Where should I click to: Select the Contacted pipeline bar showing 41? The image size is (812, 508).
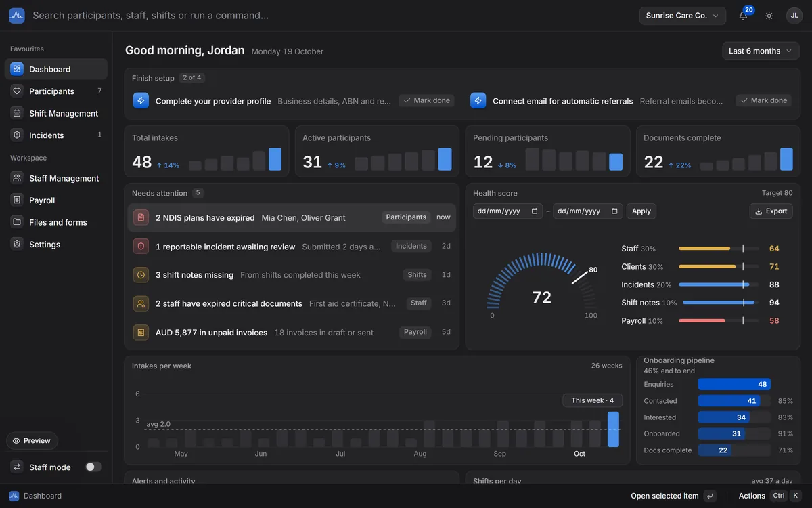(x=729, y=401)
